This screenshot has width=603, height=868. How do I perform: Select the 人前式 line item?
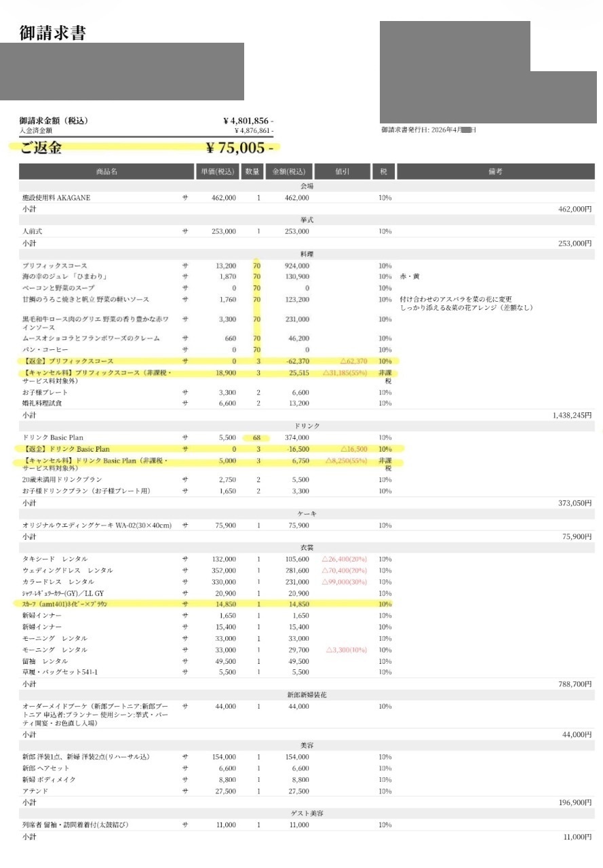[x=33, y=231]
